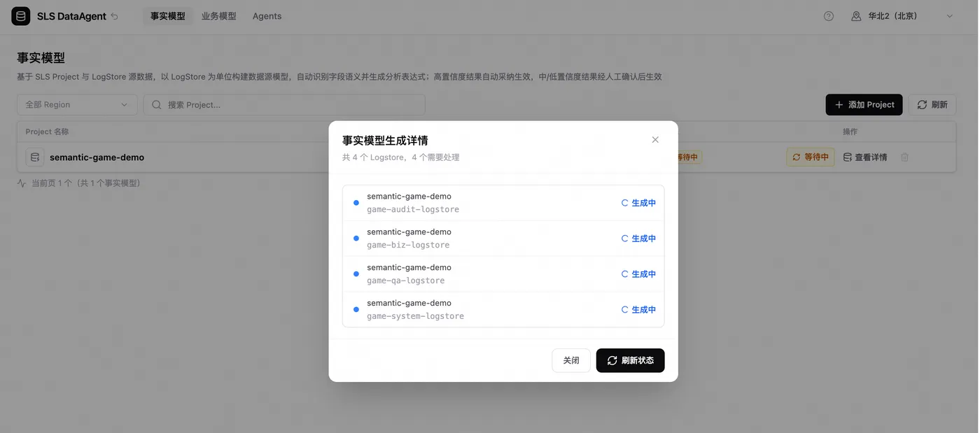
Task: Click the game-system-logstore row
Action: (x=503, y=309)
